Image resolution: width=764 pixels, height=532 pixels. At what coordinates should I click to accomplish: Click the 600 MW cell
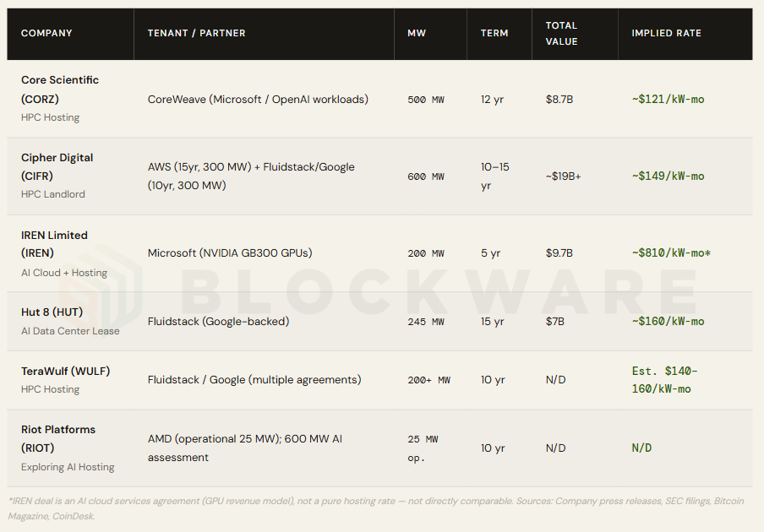point(426,176)
